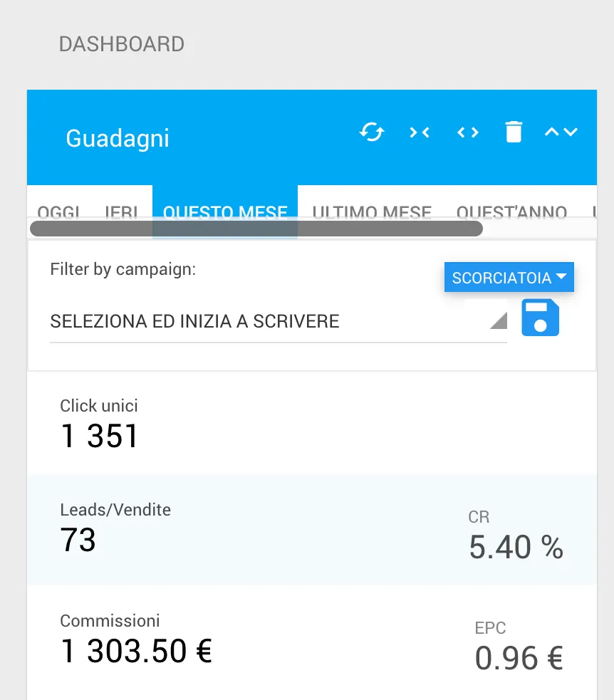Open the SCORCIATOIA dropdown

click(x=509, y=277)
